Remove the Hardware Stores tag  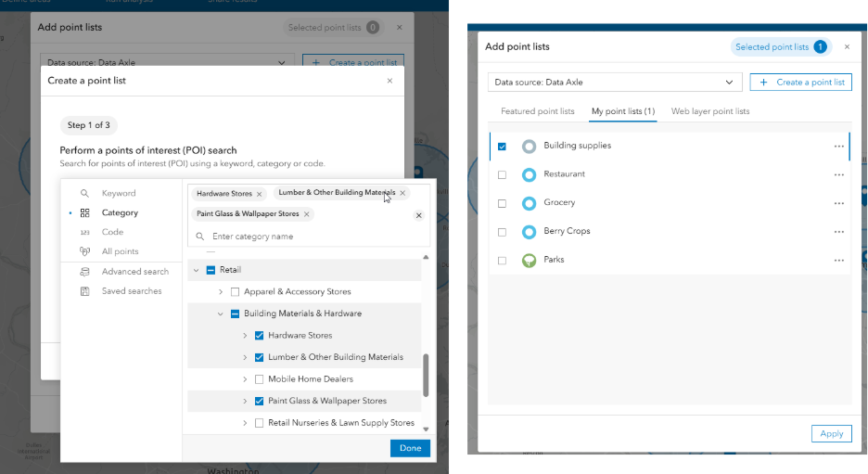(x=259, y=194)
